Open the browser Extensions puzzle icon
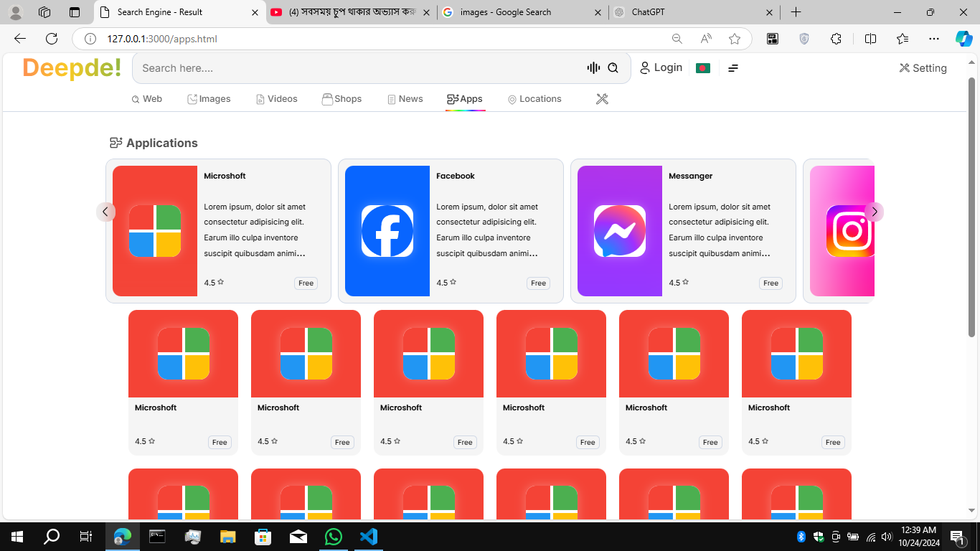This screenshot has height=551, width=980. [836, 39]
